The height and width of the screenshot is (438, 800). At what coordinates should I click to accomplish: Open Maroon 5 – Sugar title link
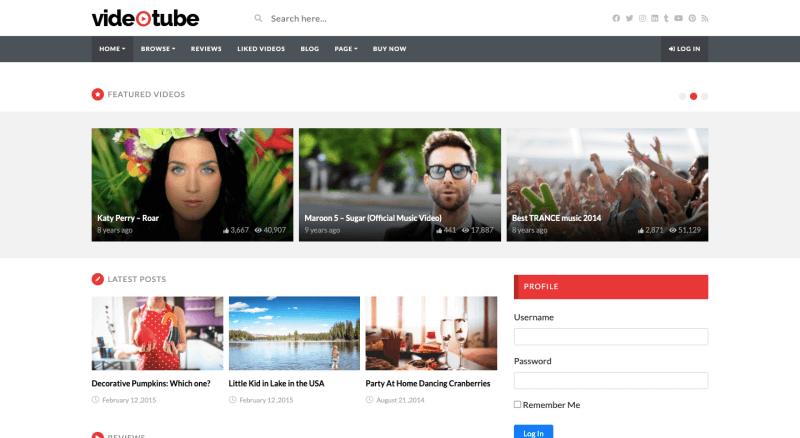point(373,218)
